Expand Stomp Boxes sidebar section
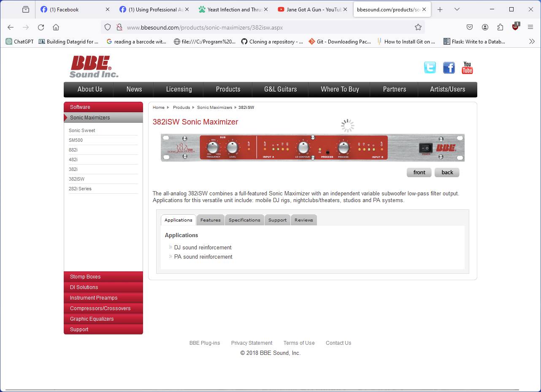The image size is (541, 392). click(103, 276)
